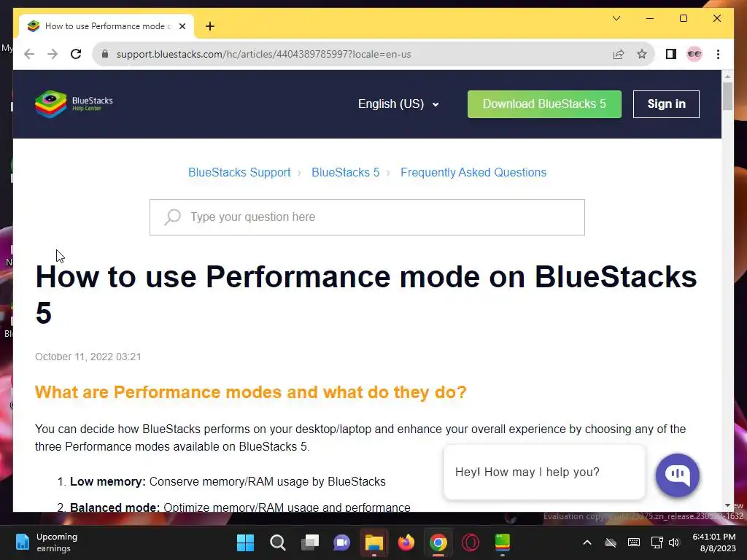Click the BlueStacks Help Center logo
Viewport: 747px width, 560px height.
(x=74, y=104)
